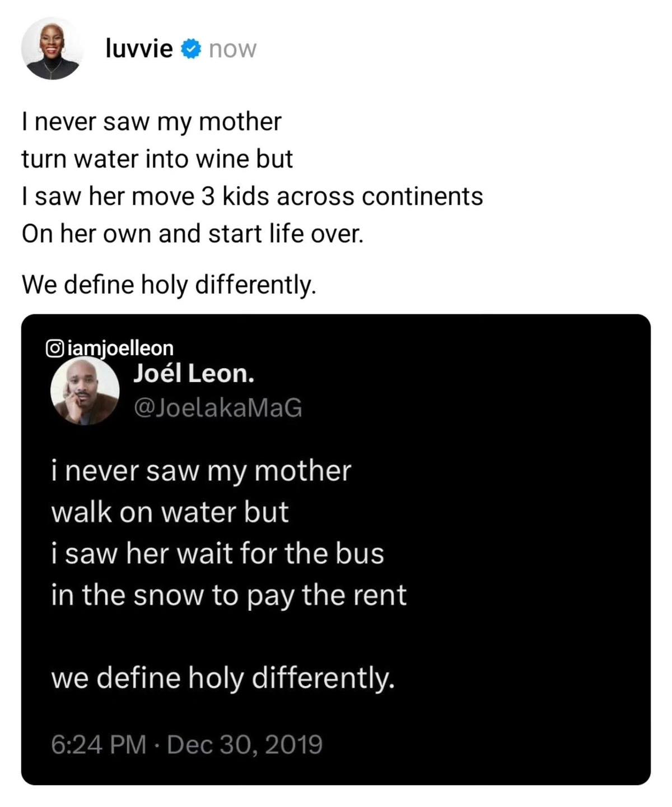Click the "now" post timestamp
The image size is (672, 807).
tap(232, 50)
